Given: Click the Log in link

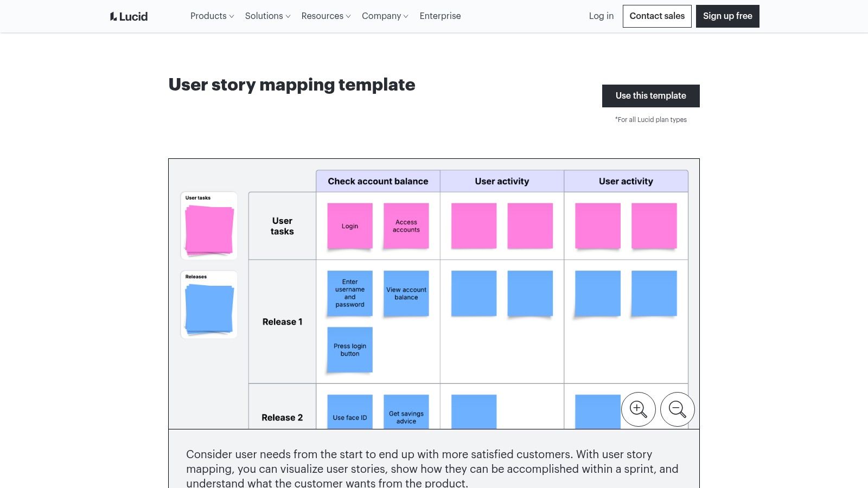Looking at the screenshot, I should pyautogui.click(x=601, y=16).
